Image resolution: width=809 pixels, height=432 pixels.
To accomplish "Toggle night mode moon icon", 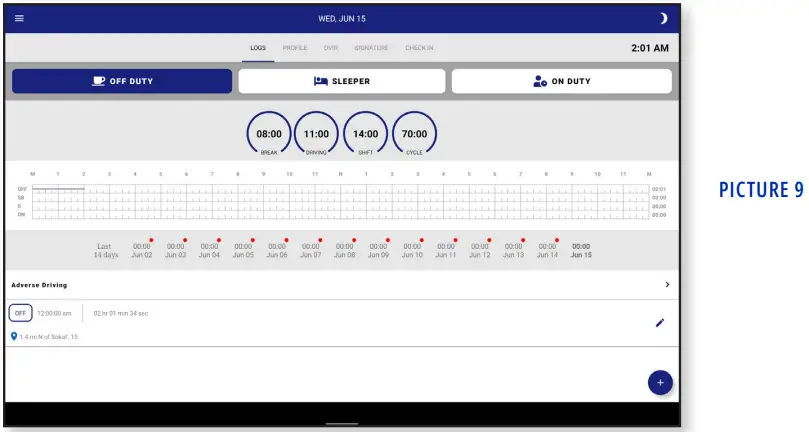I will [664, 18].
